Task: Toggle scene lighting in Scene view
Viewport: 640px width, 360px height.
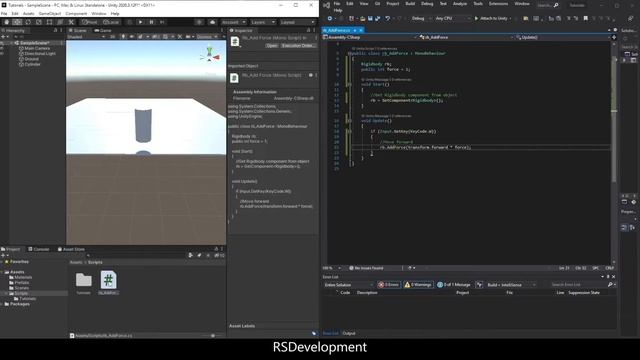Action: (x=123, y=37)
